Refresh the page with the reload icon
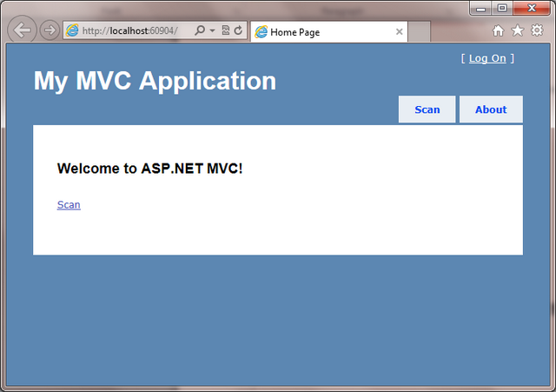The width and height of the screenshot is (556, 392). click(x=238, y=30)
